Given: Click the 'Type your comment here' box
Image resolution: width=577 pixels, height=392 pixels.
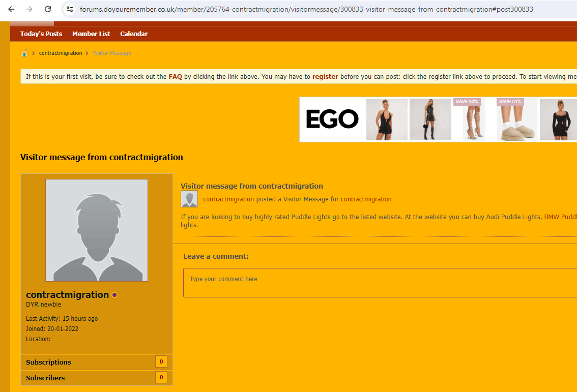Looking at the screenshot, I should click(x=380, y=282).
